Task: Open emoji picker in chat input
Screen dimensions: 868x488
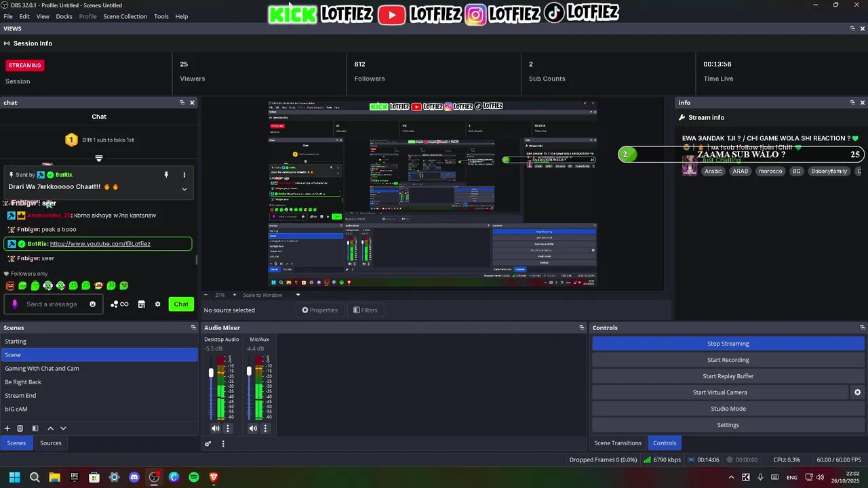Action: (93, 304)
